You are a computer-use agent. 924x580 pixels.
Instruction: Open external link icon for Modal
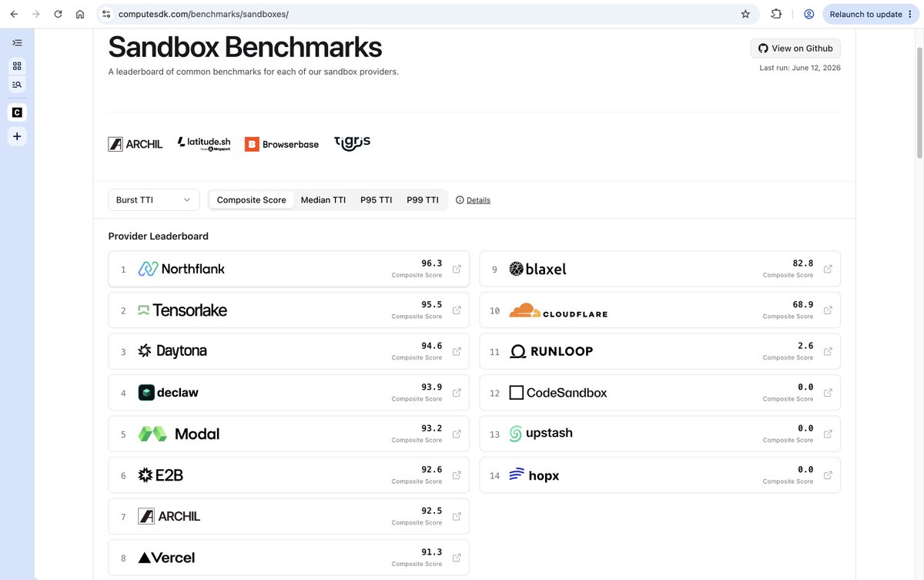(x=457, y=434)
